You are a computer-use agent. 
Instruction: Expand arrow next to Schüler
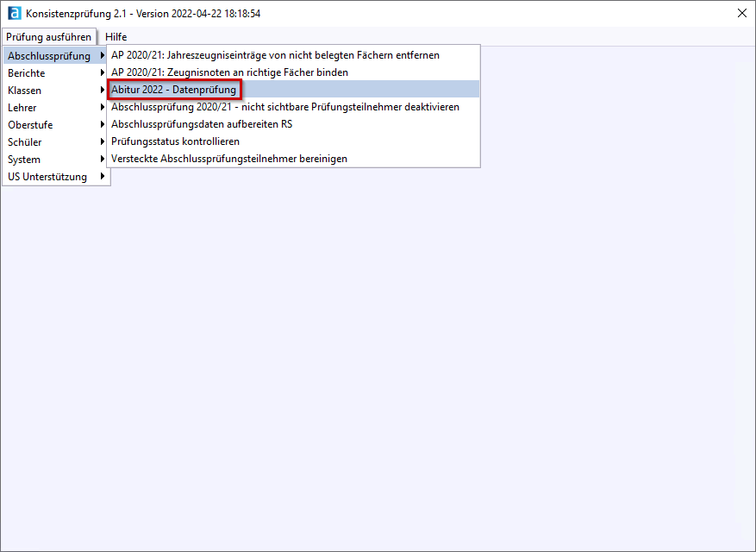pos(103,141)
